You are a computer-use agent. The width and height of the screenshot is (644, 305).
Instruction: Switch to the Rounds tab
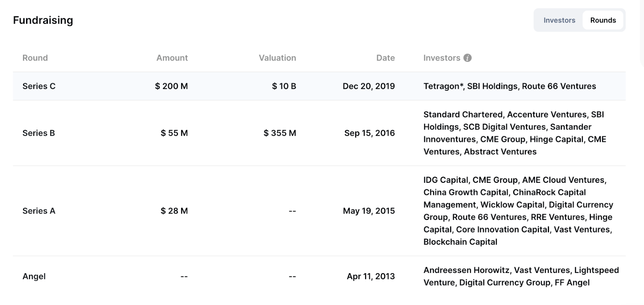[x=603, y=20]
